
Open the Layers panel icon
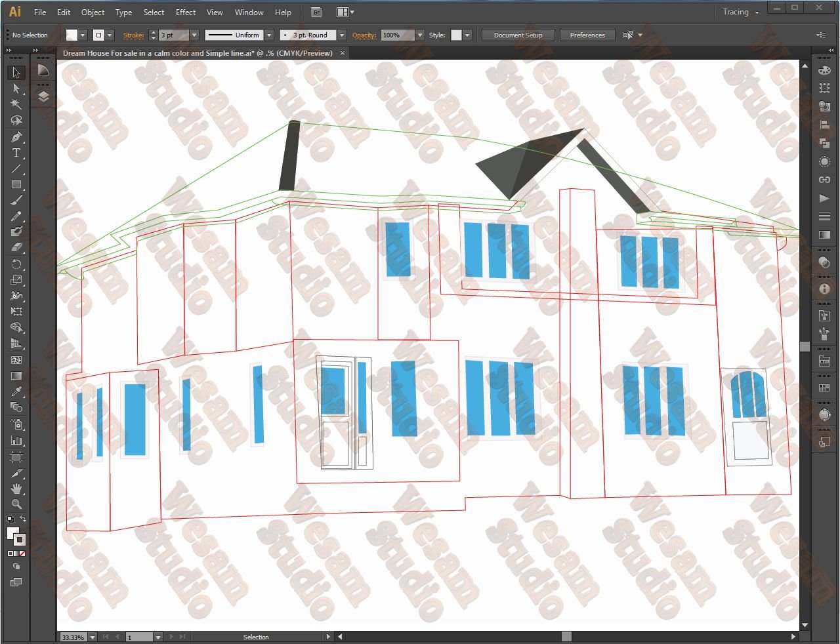coord(43,97)
